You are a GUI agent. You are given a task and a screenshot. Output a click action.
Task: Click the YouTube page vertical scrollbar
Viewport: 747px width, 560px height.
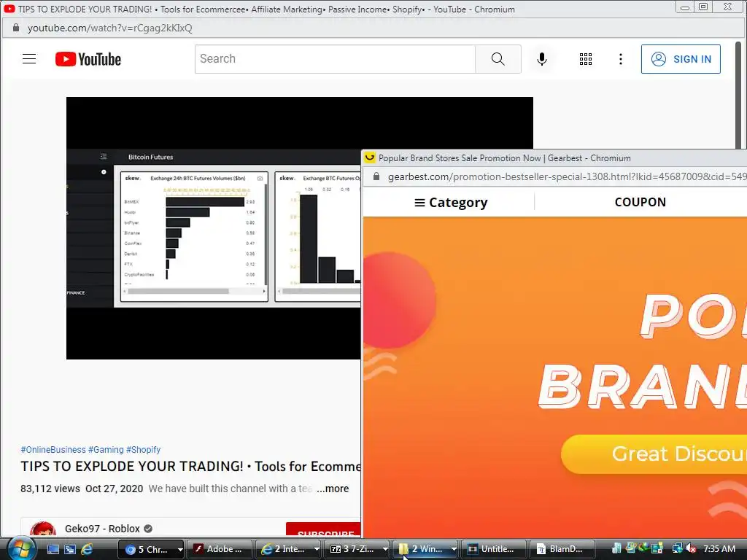(738, 96)
